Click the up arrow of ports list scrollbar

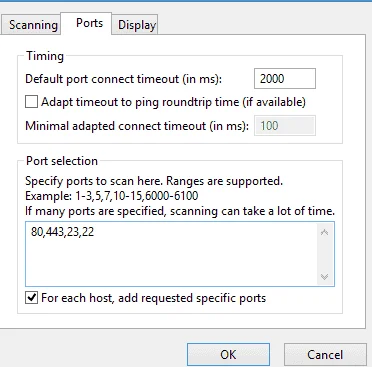point(324,232)
